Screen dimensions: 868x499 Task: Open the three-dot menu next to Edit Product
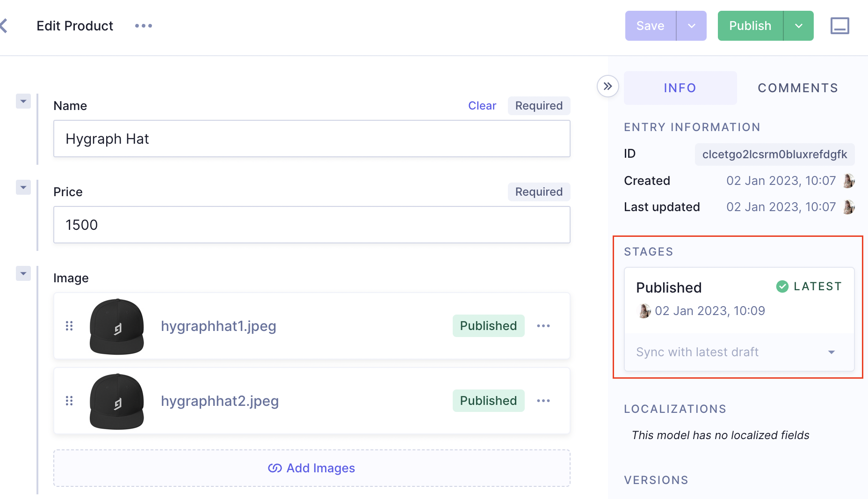coord(144,26)
